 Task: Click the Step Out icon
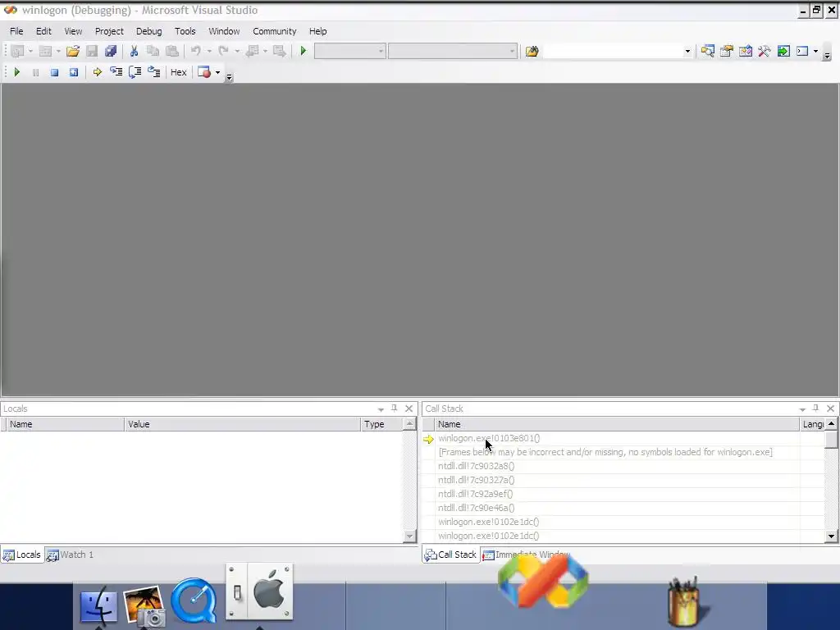[x=153, y=72]
